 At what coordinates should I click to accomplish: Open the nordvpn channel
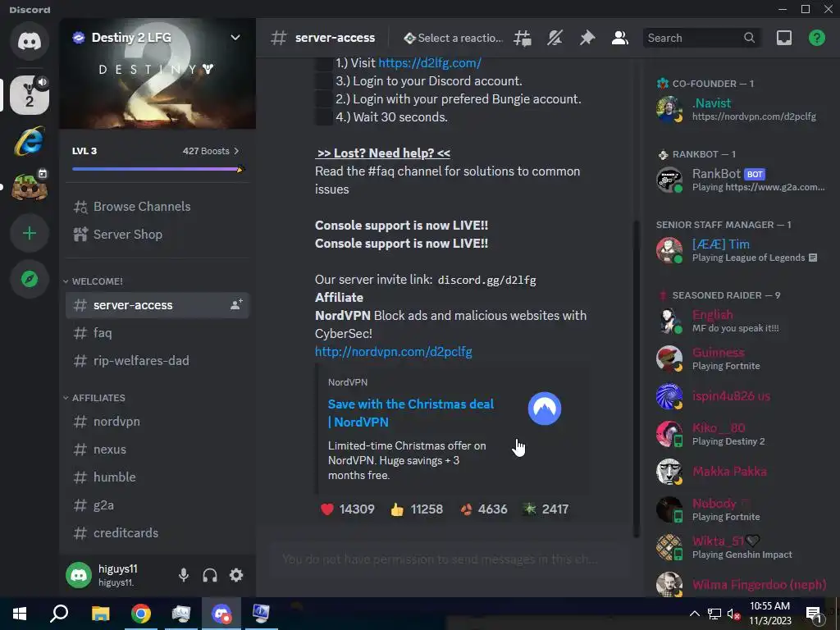[x=157, y=422]
